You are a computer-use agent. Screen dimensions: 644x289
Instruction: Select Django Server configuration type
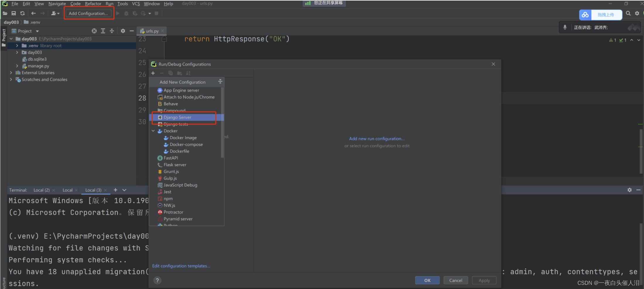click(x=187, y=117)
